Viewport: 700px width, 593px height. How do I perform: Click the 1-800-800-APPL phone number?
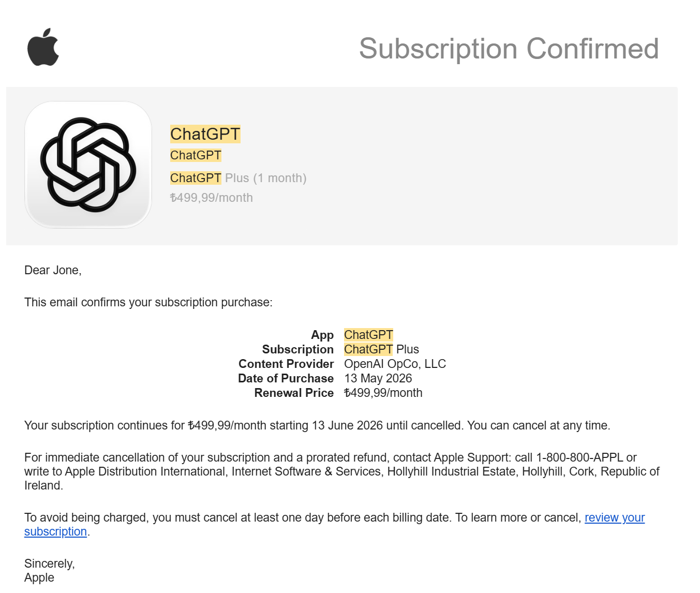579,457
